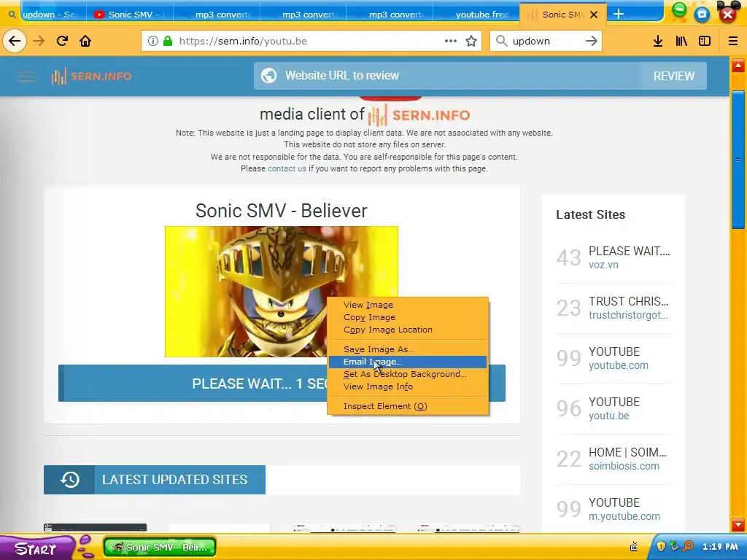This screenshot has height=560, width=747.
Task: Bookmark this page with the star
Action: tap(471, 41)
